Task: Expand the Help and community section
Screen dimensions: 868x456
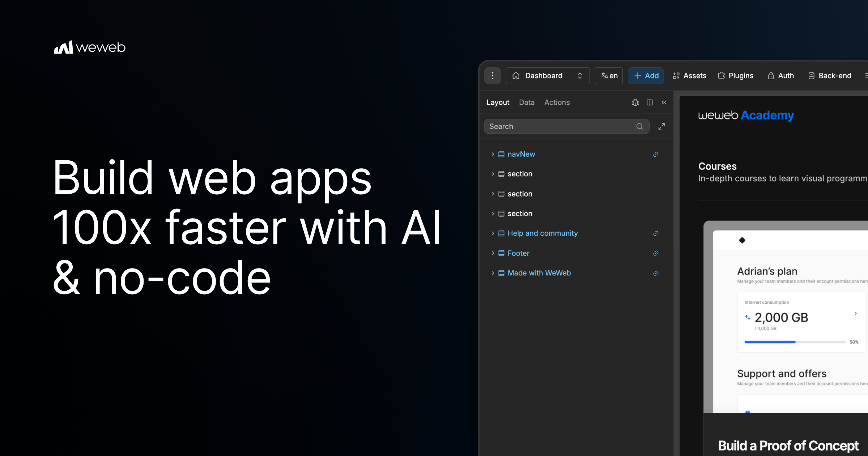Action: pyautogui.click(x=493, y=233)
